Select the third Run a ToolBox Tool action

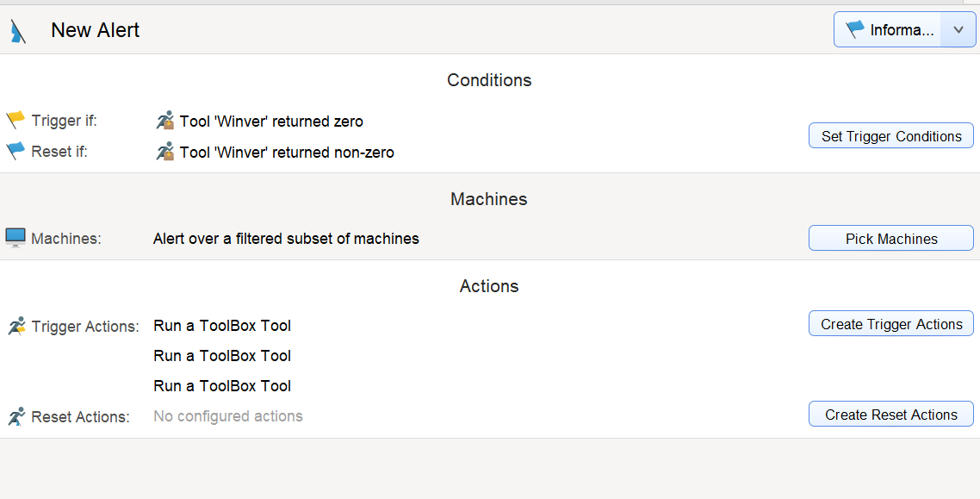tap(222, 386)
